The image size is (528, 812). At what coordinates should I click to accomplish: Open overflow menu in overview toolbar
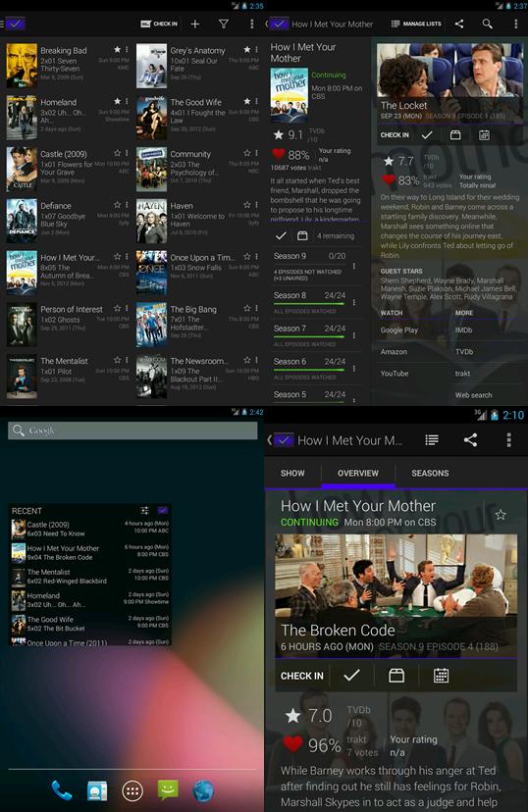tap(508, 440)
